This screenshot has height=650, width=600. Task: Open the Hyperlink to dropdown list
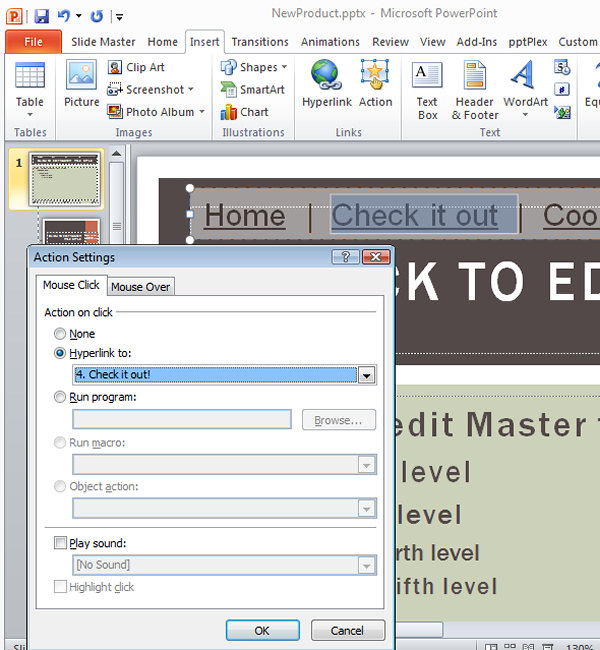coord(366,376)
